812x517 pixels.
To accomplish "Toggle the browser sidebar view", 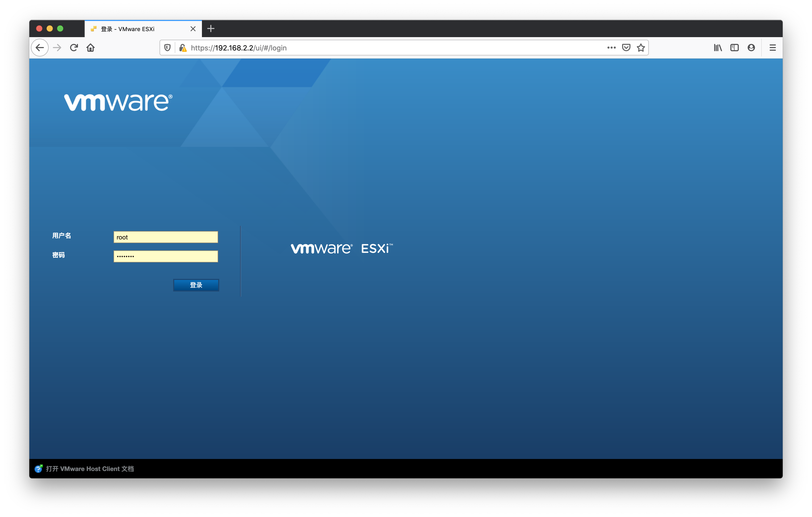I will [x=735, y=48].
